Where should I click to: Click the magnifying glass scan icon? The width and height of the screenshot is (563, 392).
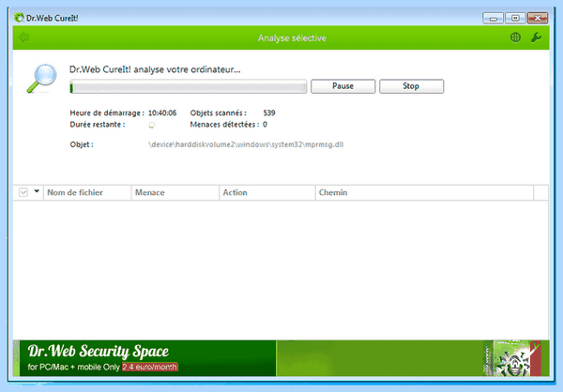(x=42, y=78)
